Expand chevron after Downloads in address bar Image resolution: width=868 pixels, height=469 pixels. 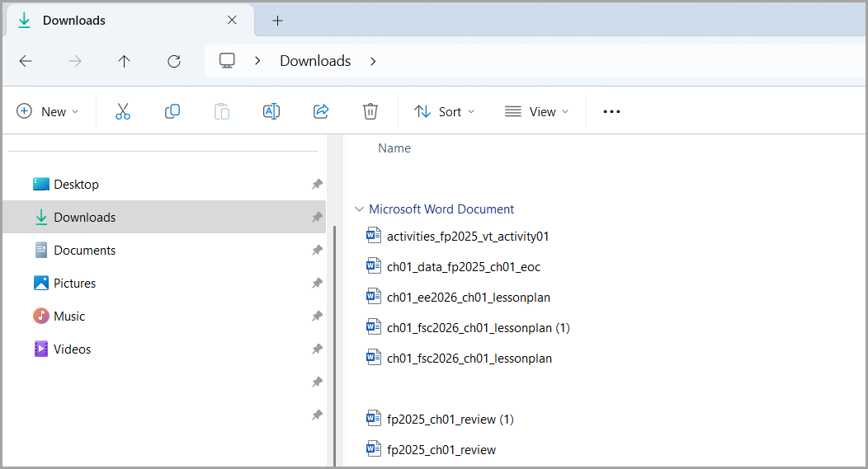tap(373, 61)
